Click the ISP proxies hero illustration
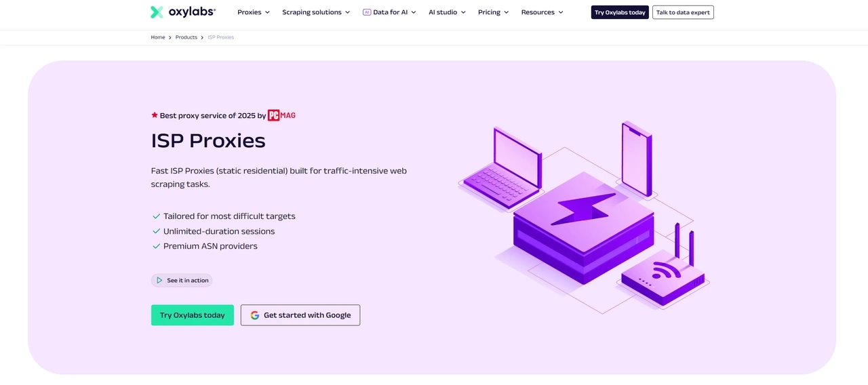The height and width of the screenshot is (385, 868). 584,217
